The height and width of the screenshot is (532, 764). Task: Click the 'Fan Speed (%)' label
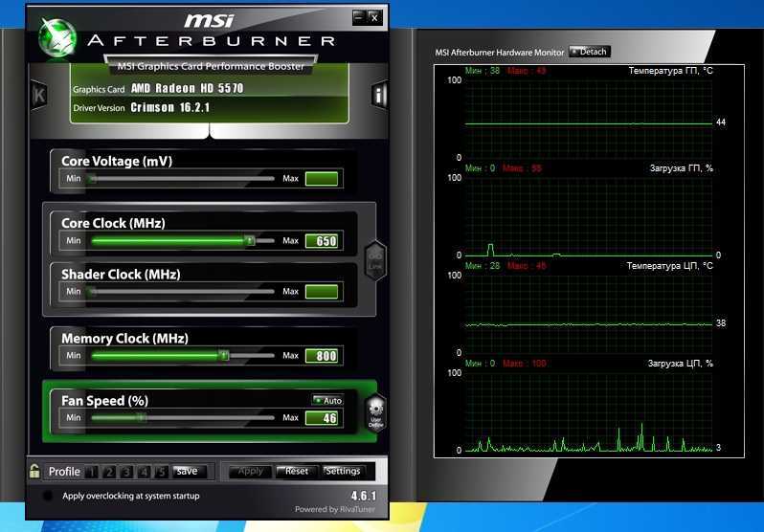104,401
